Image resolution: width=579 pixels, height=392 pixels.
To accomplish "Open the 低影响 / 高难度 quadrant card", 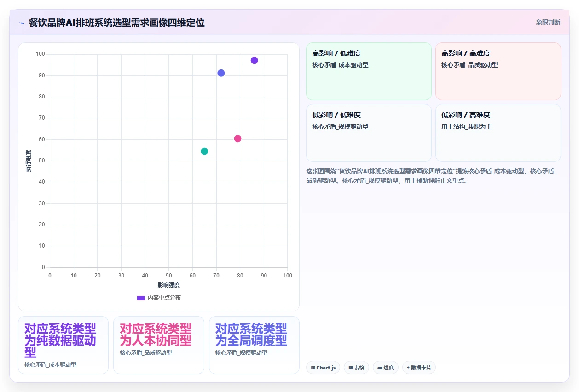I will pos(498,133).
